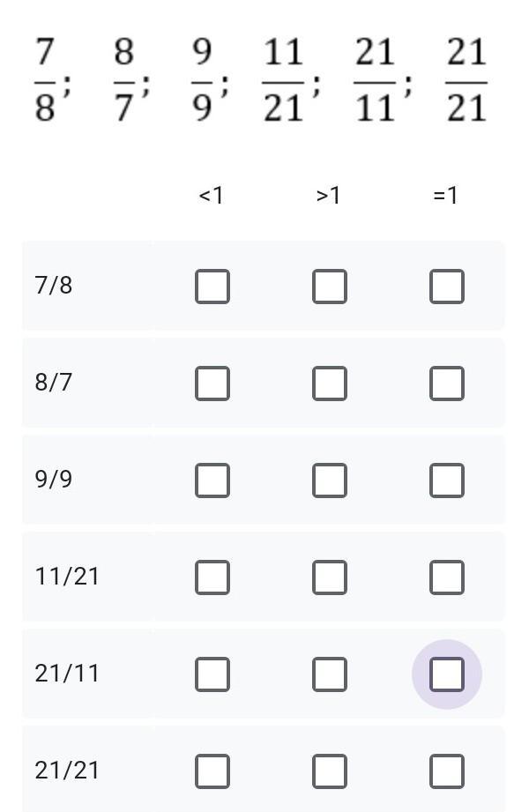Click the 11/21 row label

pos(67,577)
